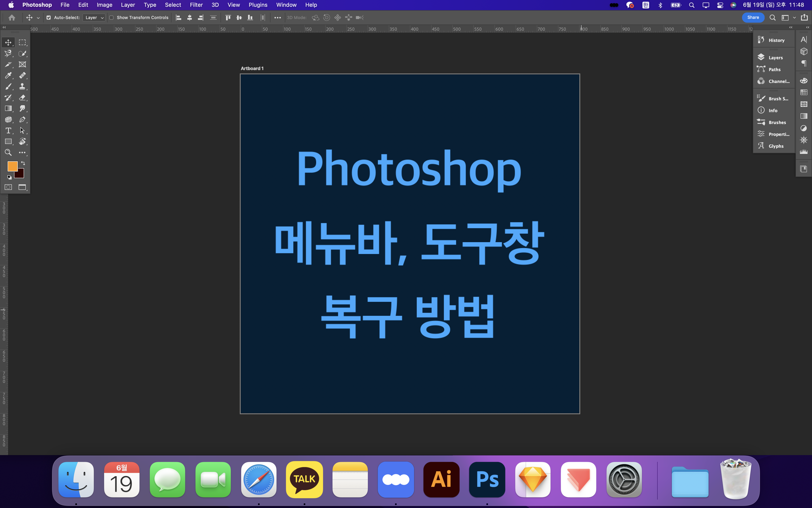Open the Edit Toolbar three-dots menu
The width and height of the screenshot is (812, 508).
22,153
